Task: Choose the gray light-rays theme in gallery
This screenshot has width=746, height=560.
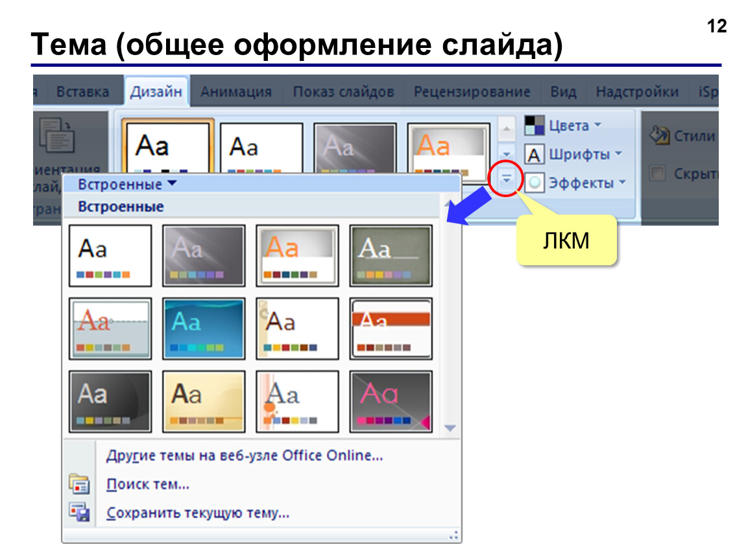Action: pyautogui.click(x=204, y=256)
